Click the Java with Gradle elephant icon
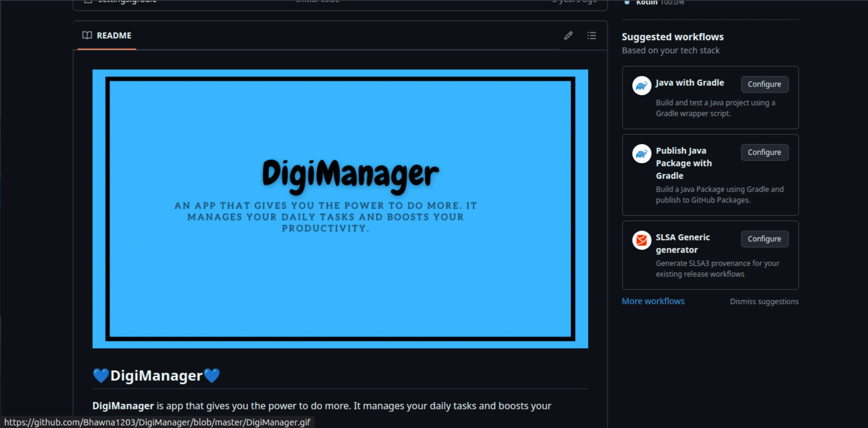This screenshot has width=868, height=428. pos(642,86)
